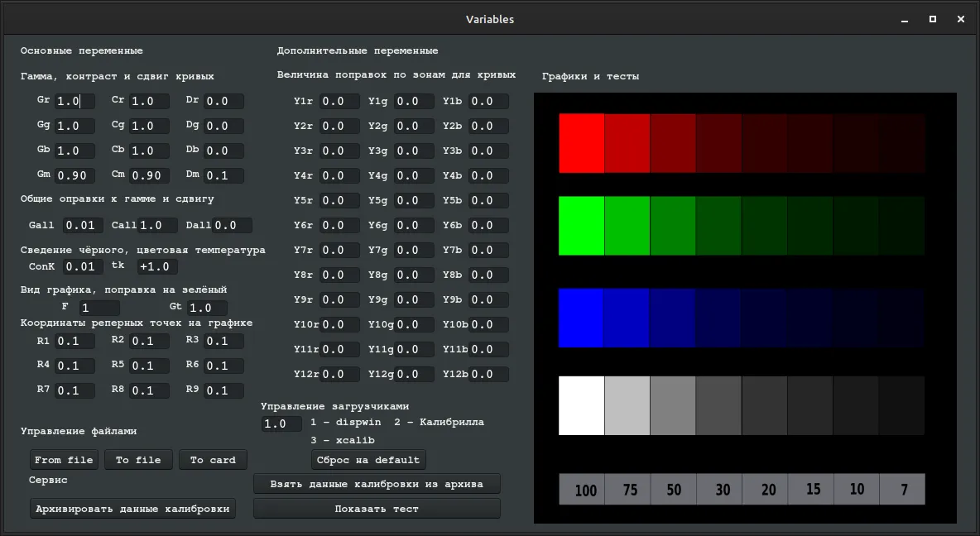Click the Gg gamma green field
Viewport: 980px width, 536px height.
(75, 127)
